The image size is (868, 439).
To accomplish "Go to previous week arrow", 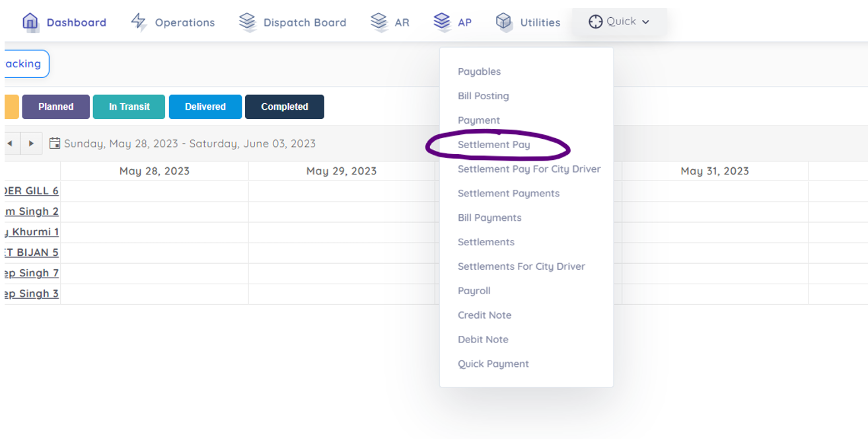I will point(10,143).
